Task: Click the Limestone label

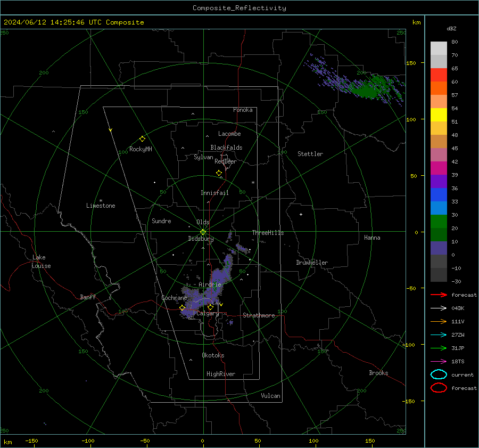Action: click(101, 206)
